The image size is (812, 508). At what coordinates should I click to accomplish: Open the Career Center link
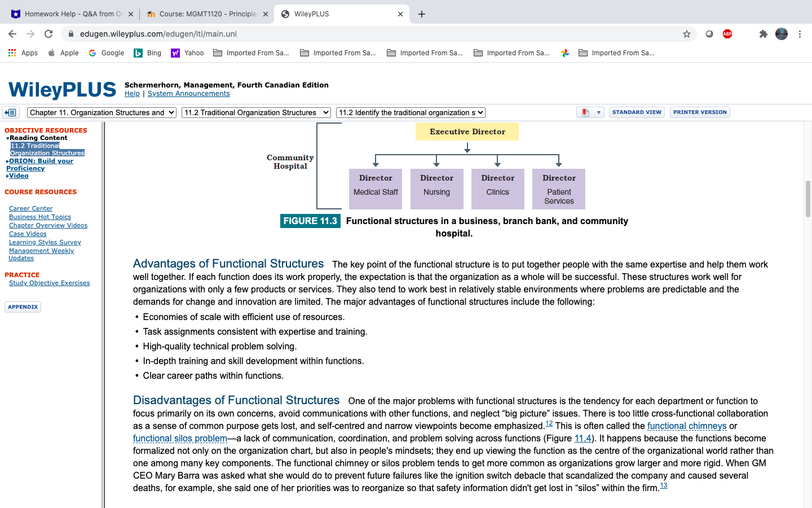[30, 208]
